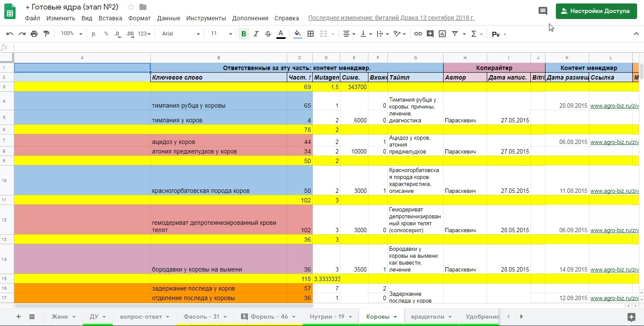Open the Arial font family dropdown
The image size is (644, 326).
(181, 34)
